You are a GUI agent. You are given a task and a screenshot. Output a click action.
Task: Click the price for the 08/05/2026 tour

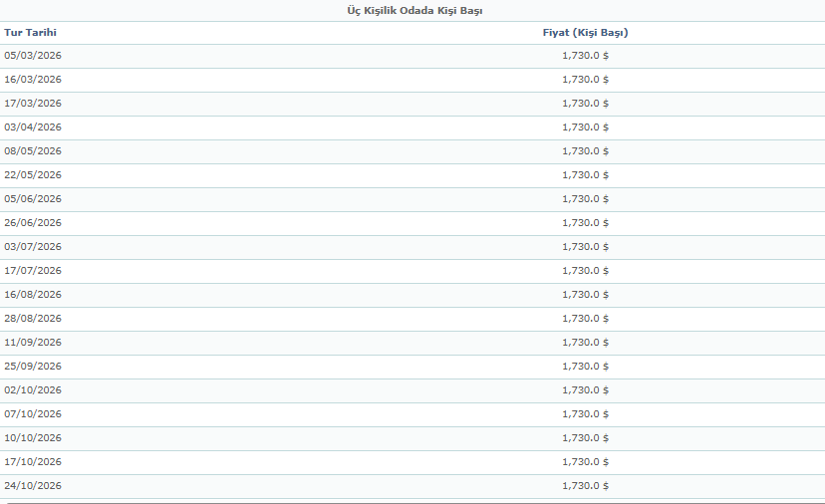(585, 151)
